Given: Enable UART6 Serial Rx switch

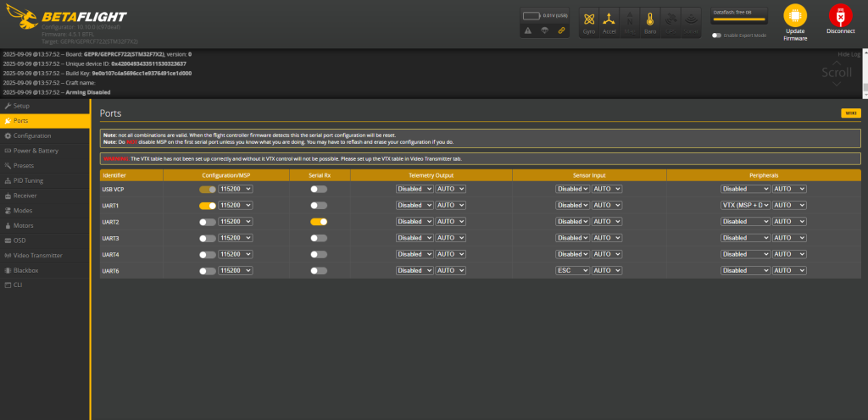Looking at the screenshot, I should pos(319,271).
